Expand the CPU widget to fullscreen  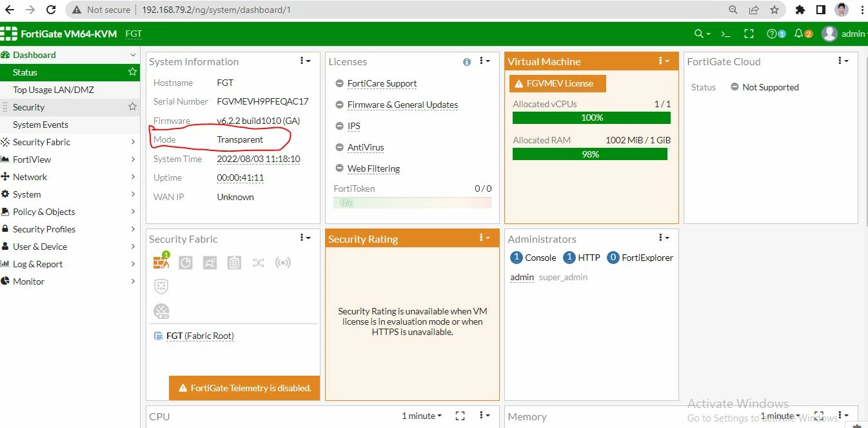(460, 416)
